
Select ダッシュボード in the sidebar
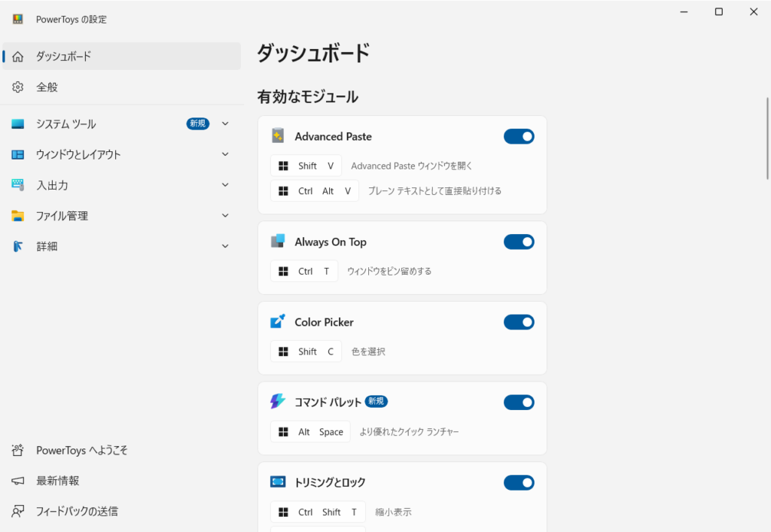point(121,56)
